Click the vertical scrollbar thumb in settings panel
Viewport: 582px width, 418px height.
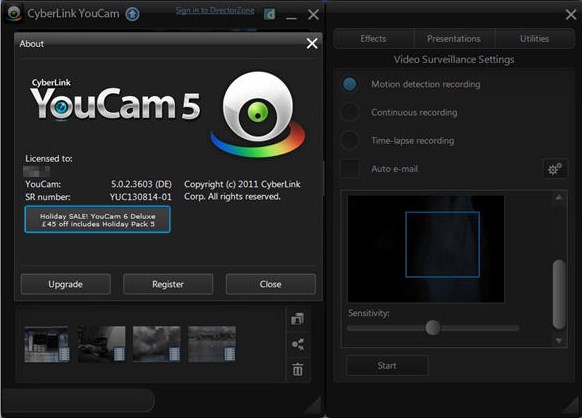[x=559, y=294]
